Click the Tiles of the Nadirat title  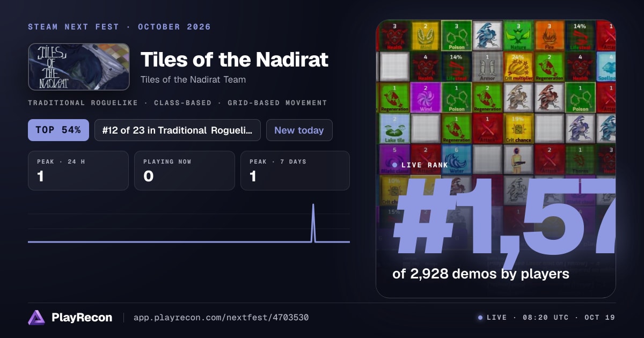235,59
